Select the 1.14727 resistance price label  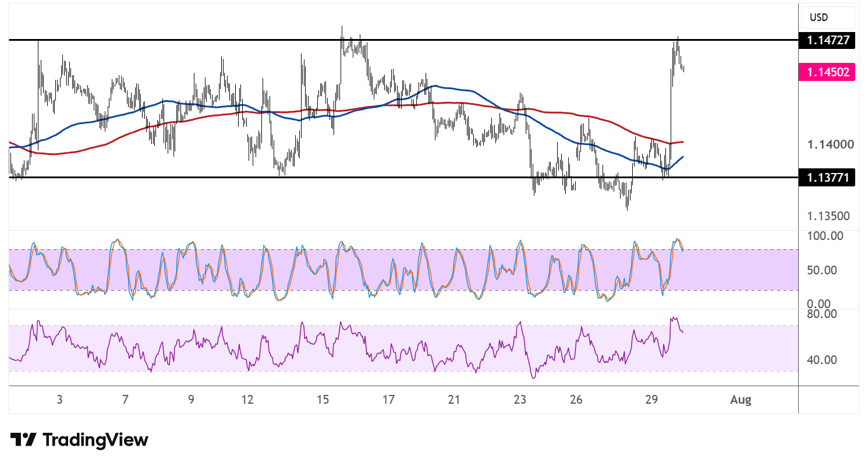pyautogui.click(x=827, y=40)
